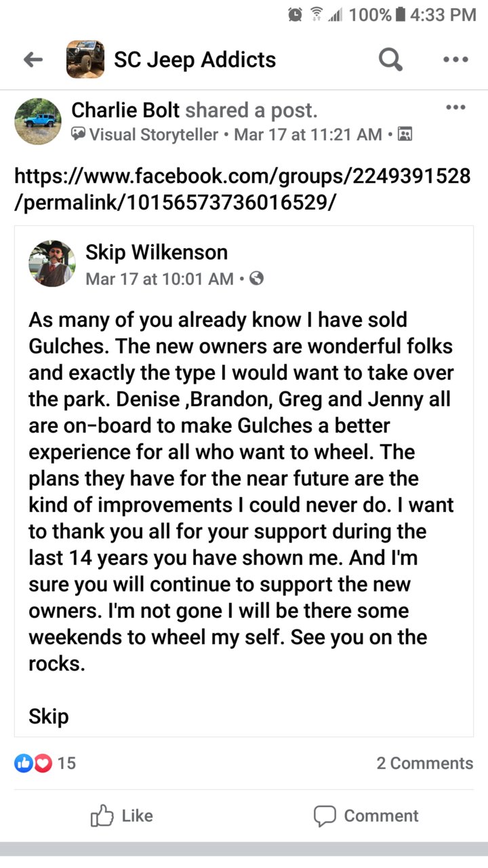The image size is (488, 868).
Task: Open Charlie Bolt's profile name
Action: [126, 110]
